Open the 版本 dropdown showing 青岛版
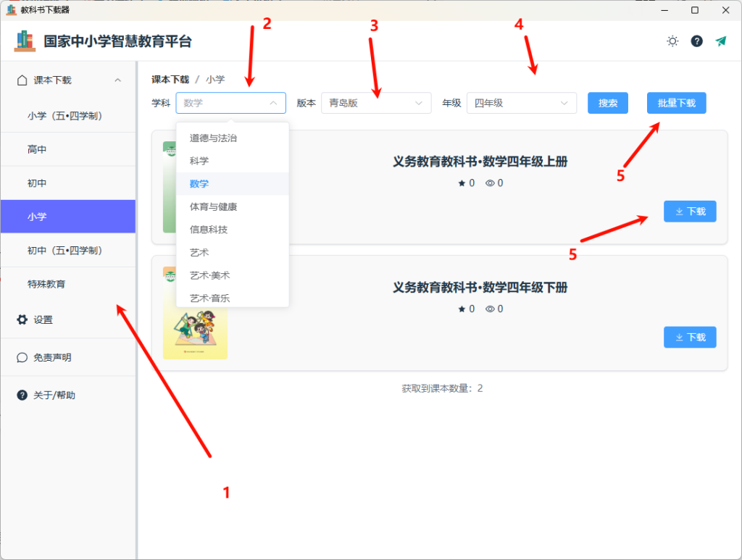This screenshot has width=742, height=560. click(x=376, y=103)
